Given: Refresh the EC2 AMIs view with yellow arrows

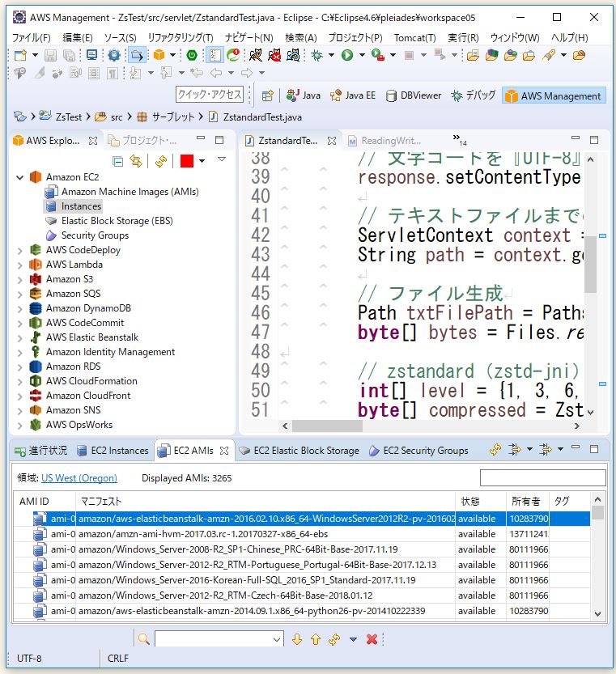Looking at the screenshot, I should [x=495, y=450].
